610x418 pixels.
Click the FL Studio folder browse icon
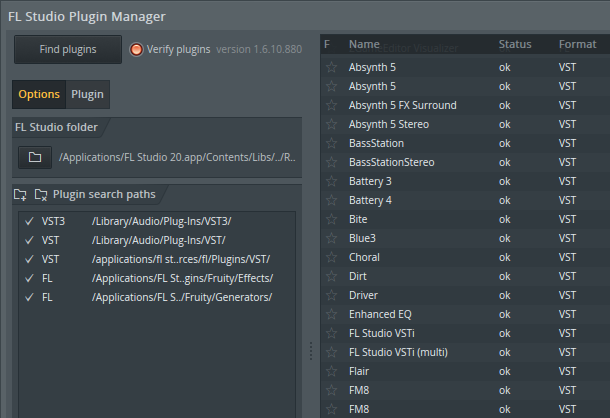(35, 157)
